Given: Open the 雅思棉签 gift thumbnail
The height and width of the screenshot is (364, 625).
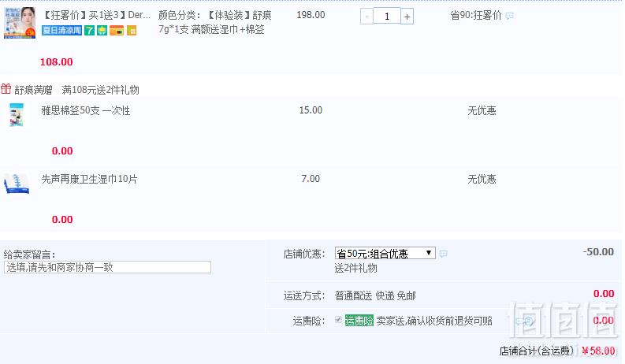Looking at the screenshot, I should 17,115.
